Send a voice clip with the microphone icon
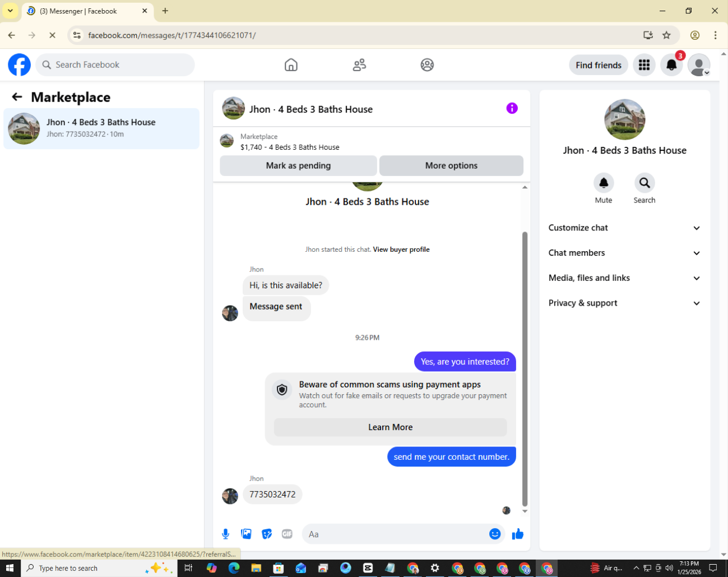 pyautogui.click(x=225, y=534)
